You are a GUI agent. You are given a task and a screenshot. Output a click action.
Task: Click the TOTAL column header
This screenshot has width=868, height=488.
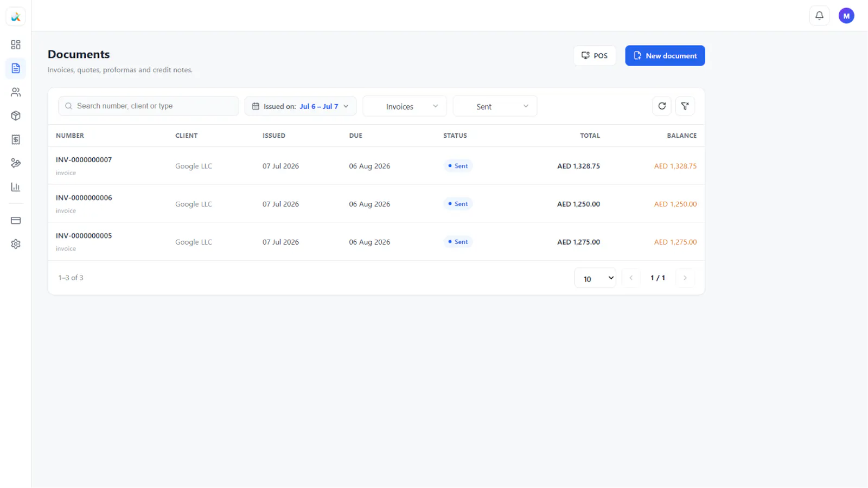pyautogui.click(x=590, y=136)
